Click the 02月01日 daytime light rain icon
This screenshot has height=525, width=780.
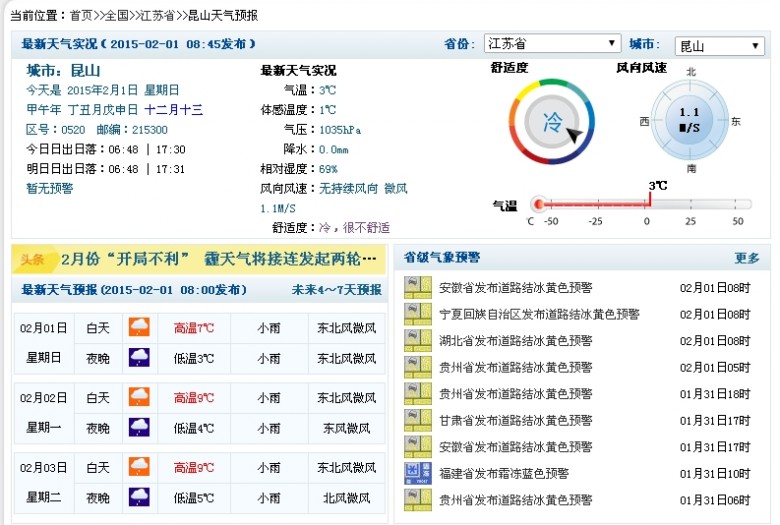tap(139, 328)
